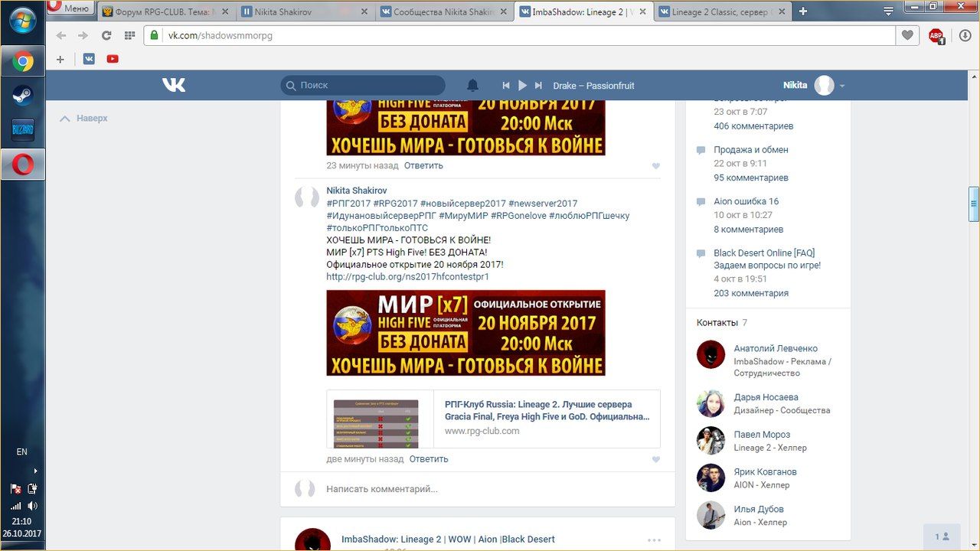Launch Blizzard app from the taskbar
Screen dimensions: 980x551
click(23, 130)
